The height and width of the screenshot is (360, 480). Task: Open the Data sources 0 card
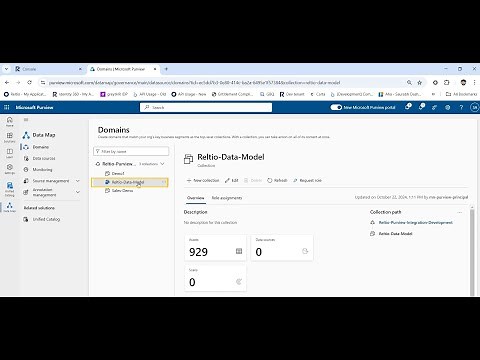[282, 248]
